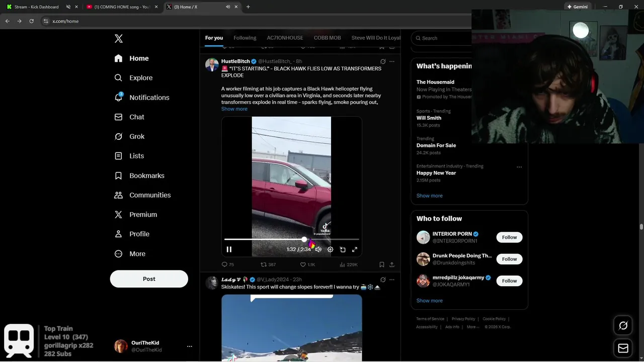
Task: Open Lady V profile avatar
Action: [212, 283]
